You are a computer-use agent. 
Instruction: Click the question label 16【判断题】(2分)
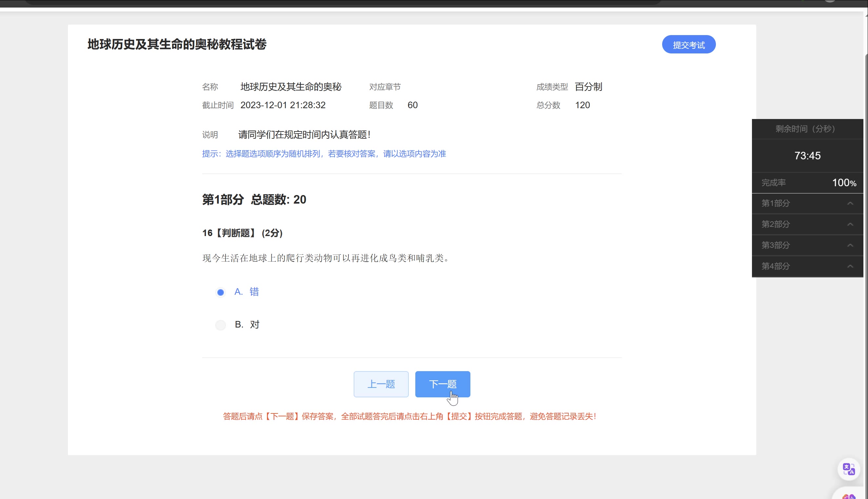click(242, 233)
